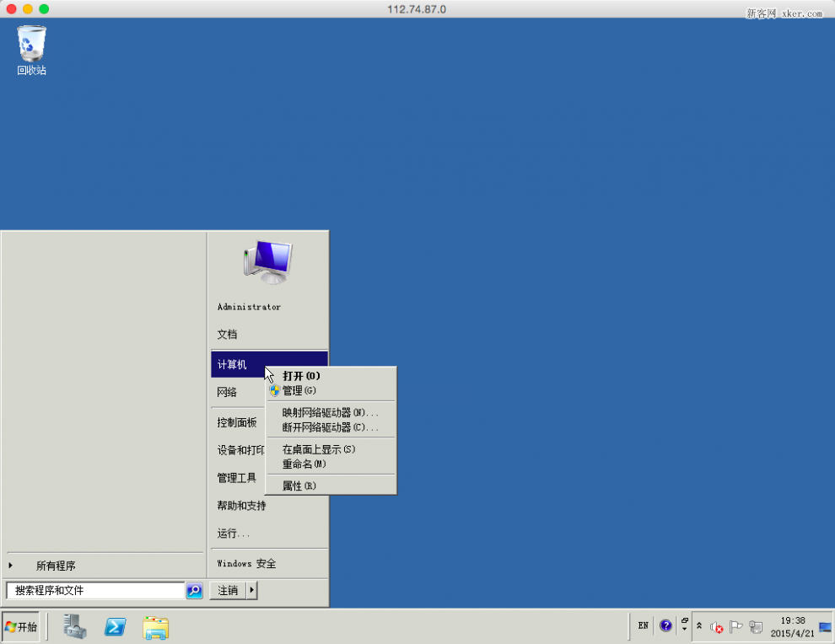Select 重命名(M) in the context menu
The height and width of the screenshot is (644, 835).
click(x=331, y=464)
